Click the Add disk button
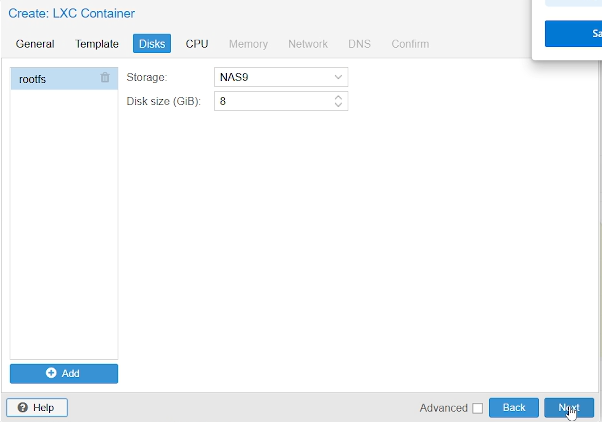602x422 pixels. tap(64, 374)
